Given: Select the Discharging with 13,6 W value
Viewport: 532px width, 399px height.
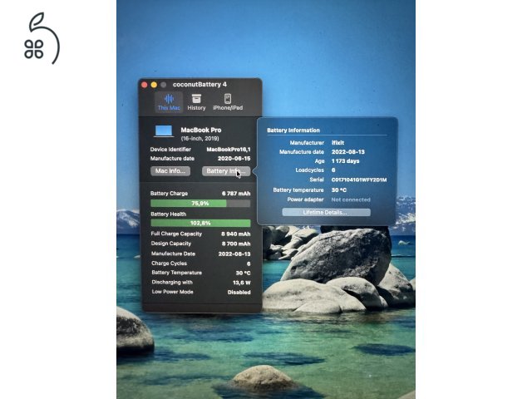Looking at the screenshot, I should 242,283.
